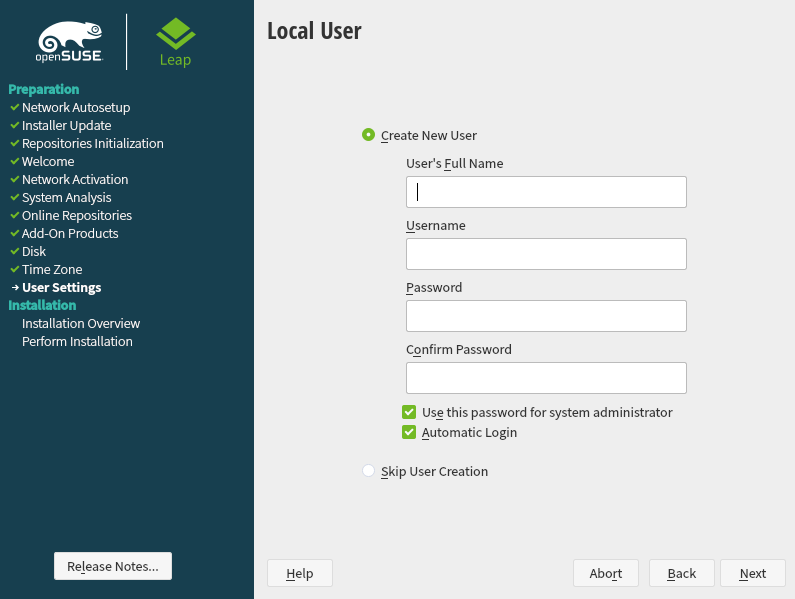
Task: Select the Skip User Creation option
Action: tap(369, 471)
